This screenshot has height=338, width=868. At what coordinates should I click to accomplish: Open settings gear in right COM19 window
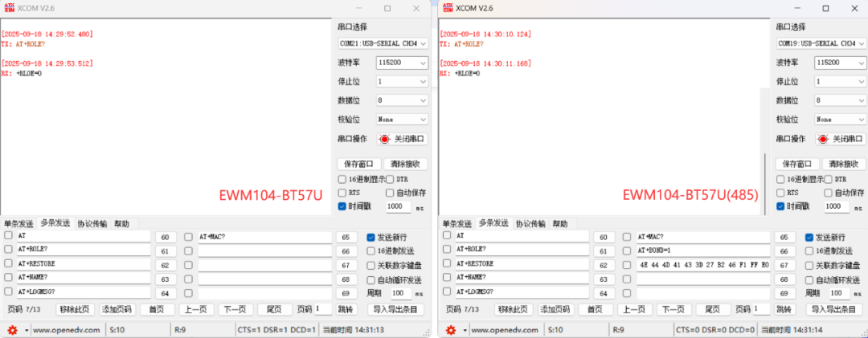pyautogui.click(x=451, y=330)
